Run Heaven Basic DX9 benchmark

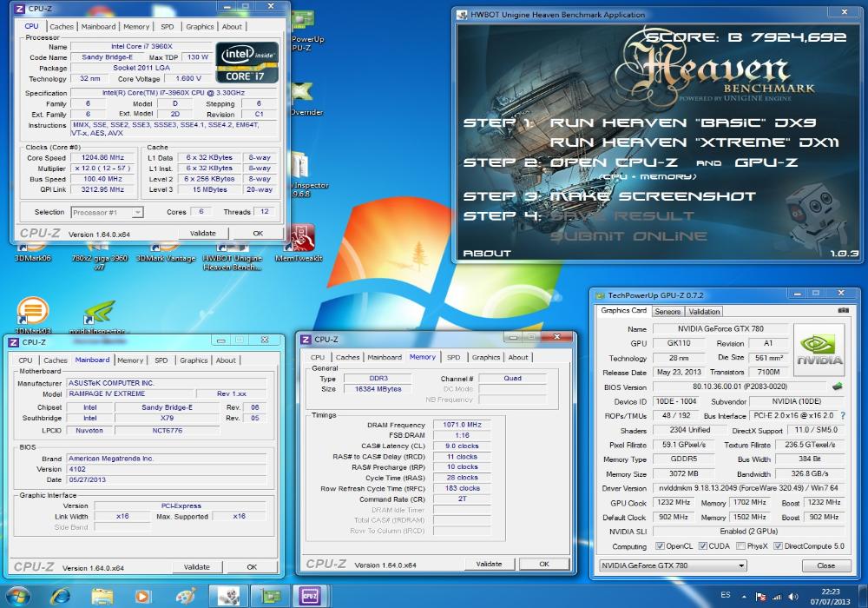tap(682, 122)
